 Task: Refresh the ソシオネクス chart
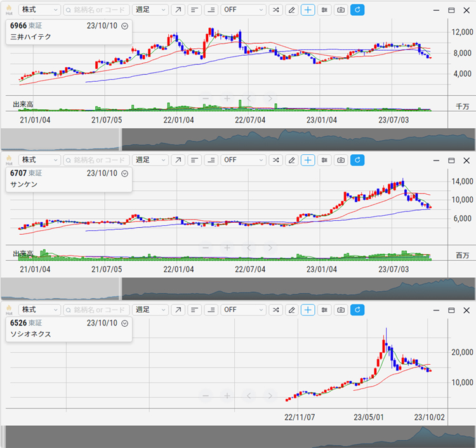(x=357, y=310)
